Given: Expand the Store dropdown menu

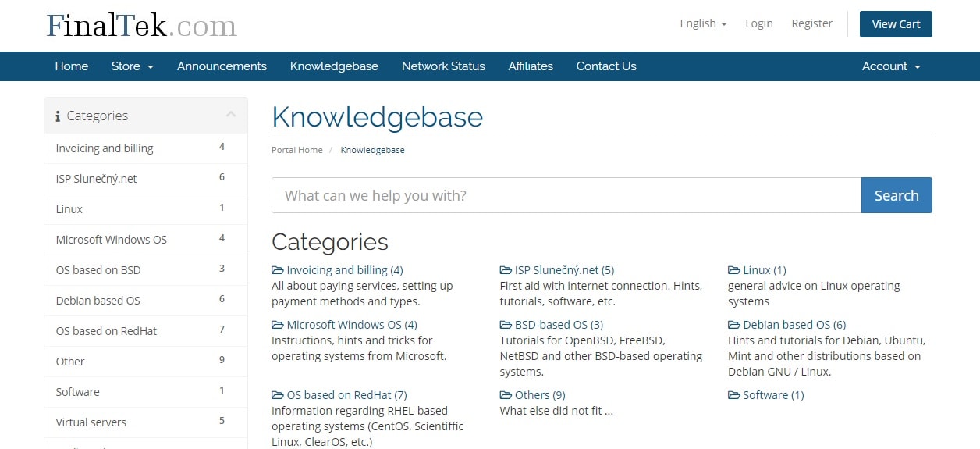Looking at the screenshot, I should [x=132, y=66].
